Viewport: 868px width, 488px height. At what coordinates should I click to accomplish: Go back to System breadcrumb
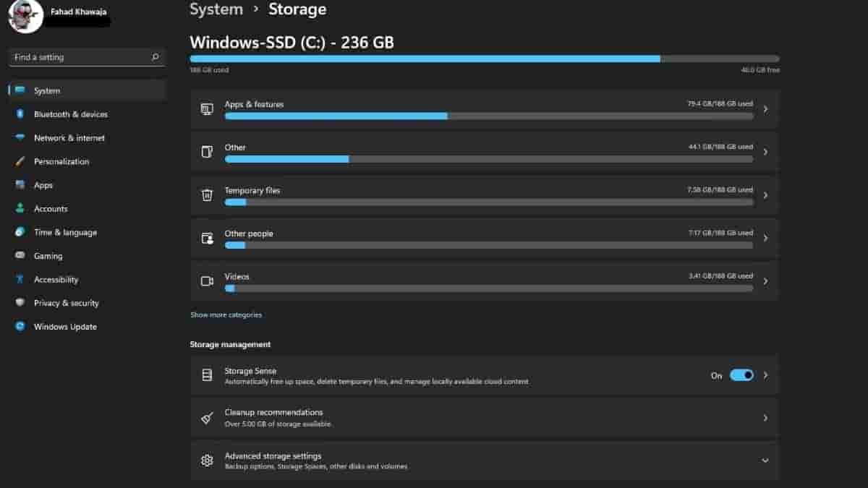tap(216, 9)
